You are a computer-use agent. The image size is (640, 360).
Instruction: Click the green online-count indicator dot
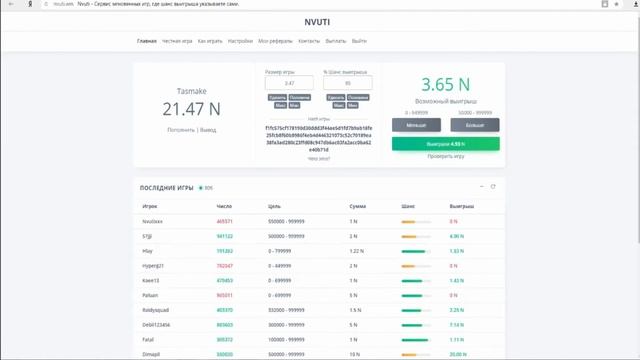click(x=200, y=188)
